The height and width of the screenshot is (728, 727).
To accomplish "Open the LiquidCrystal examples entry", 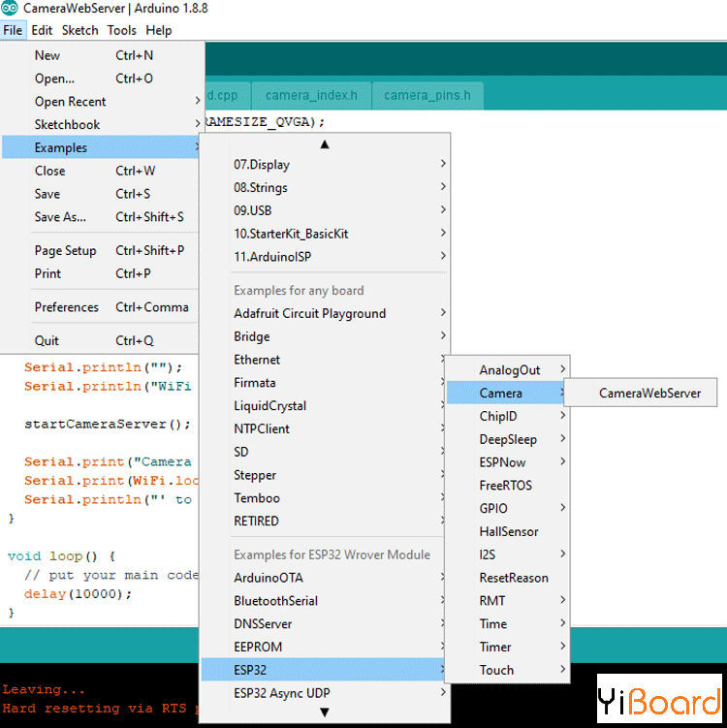I will (x=323, y=406).
